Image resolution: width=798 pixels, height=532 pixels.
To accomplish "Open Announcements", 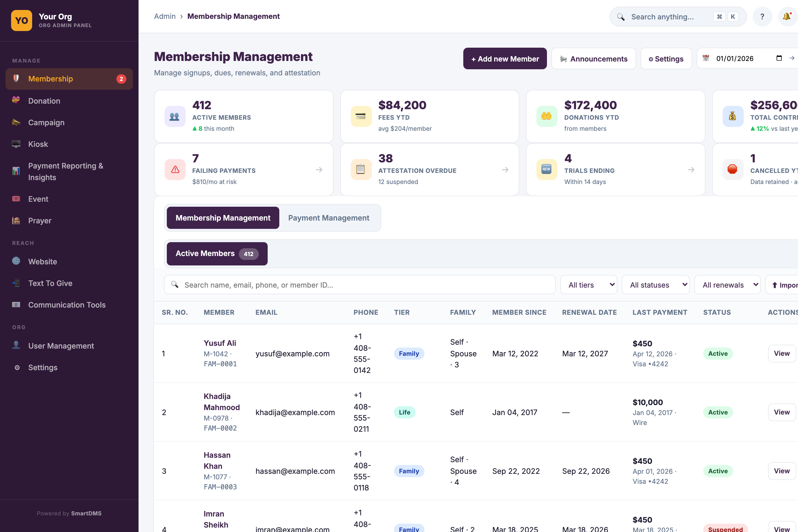I will point(594,59).
